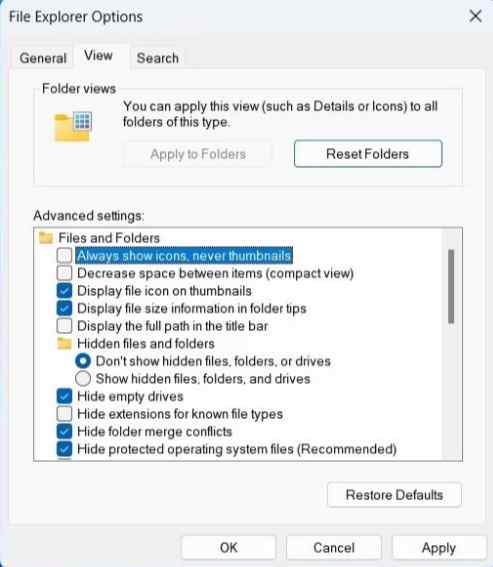This screenshot has width=493, height=567.
Task: Click the 'Hide empty drives' label text
Action: point(130,396)
